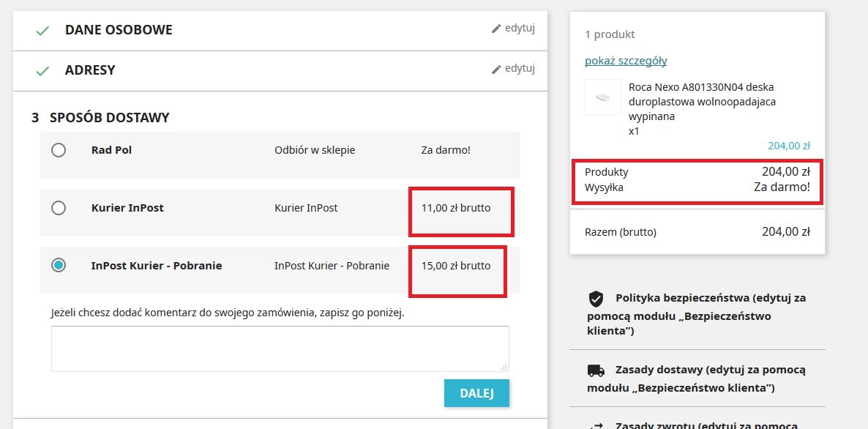The height and width of the screenshot is (429, 868).
Task: Click the pencil icon beside Dane Osobowe
Action: coord(496,29)
